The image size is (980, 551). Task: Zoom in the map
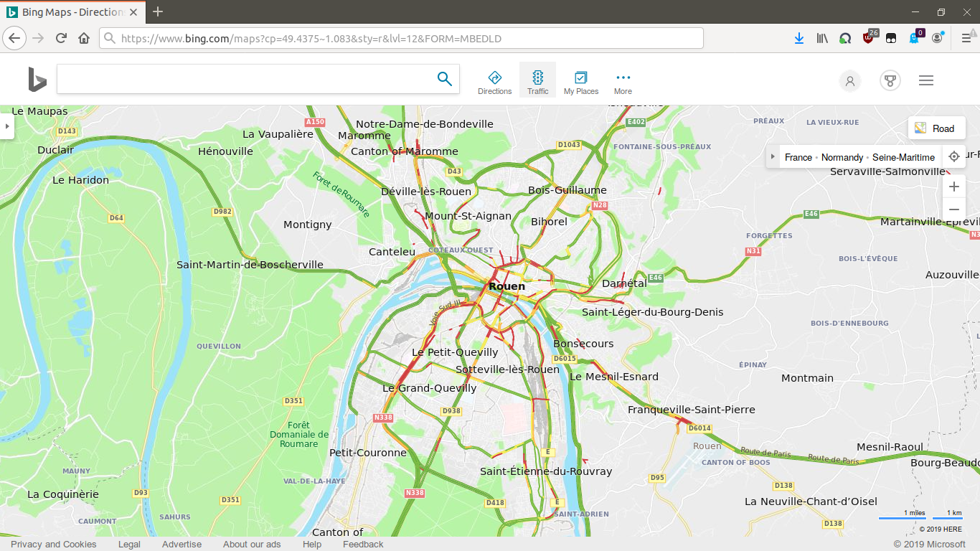pyautogui.click(x=953, y=187)
